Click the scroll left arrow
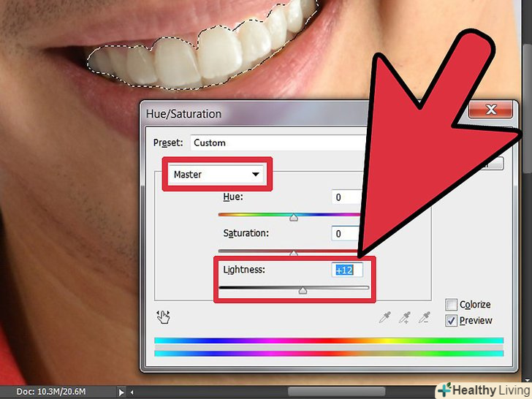 pyautogui.click(x=132, y=392)
